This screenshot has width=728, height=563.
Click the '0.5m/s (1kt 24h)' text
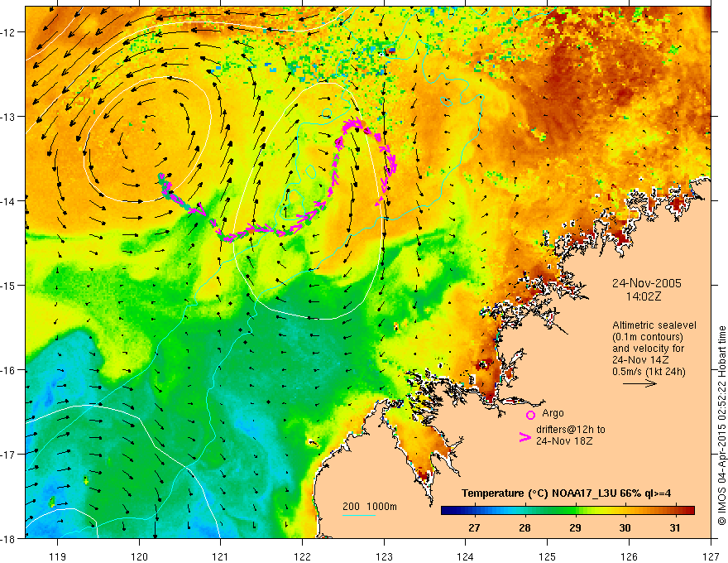[x=649, y=372]
